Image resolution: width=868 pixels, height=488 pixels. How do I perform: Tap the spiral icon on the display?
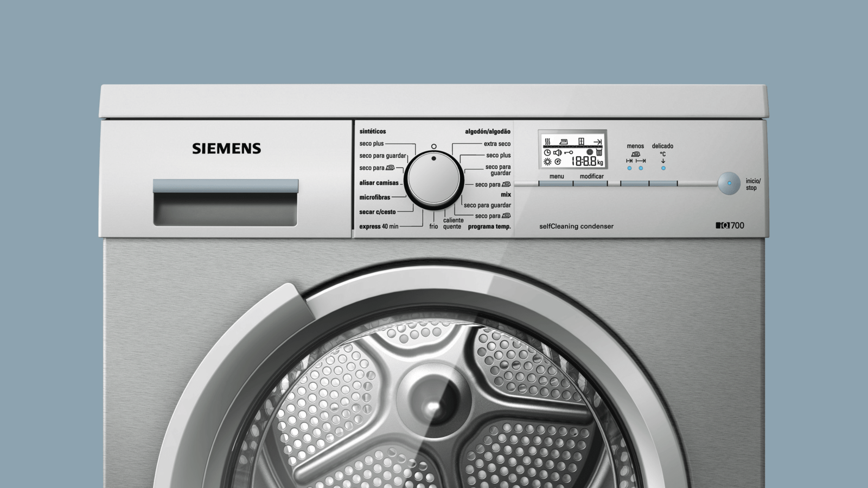pyautogui.click(x=558, y=162)
